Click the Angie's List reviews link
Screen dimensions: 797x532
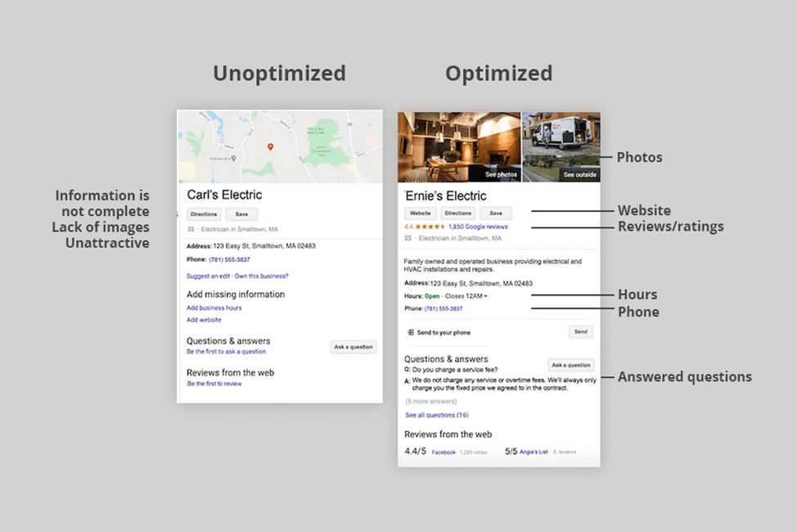point(534,452)
